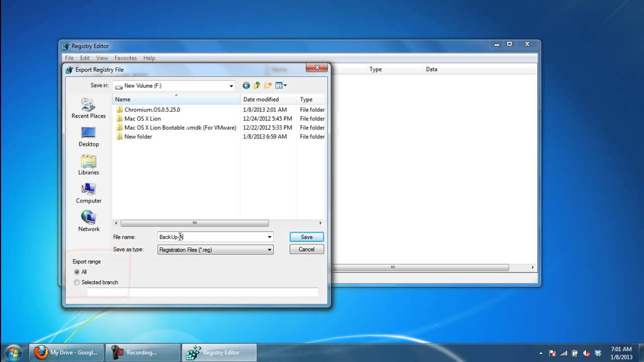Click Registry Editor scroll right arrow
644x362 pixels.
[533, 267]
